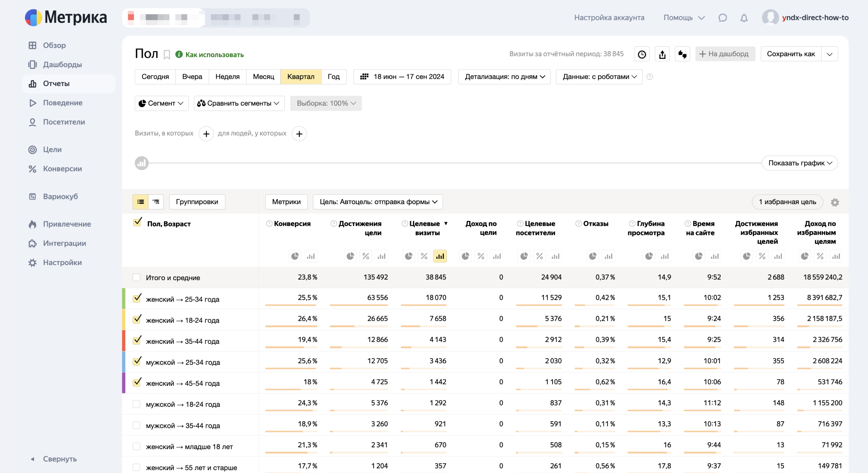
Task: Click the bookmark icon next to Пол title
Action: coord(167,54)
